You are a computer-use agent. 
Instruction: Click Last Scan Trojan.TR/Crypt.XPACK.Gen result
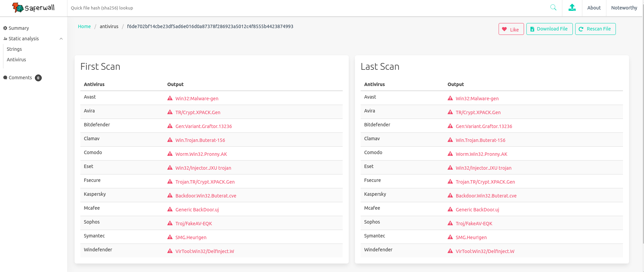[x=485, y=182]
